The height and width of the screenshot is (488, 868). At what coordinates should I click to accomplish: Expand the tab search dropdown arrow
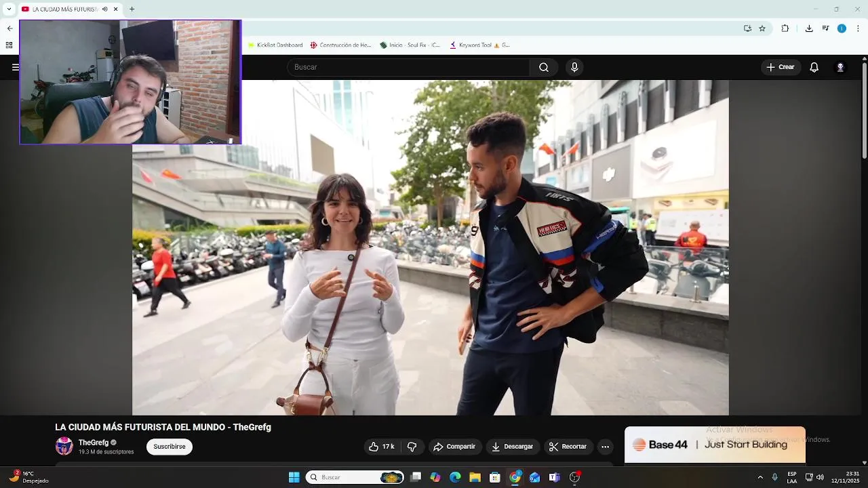(x=9, y=9)
